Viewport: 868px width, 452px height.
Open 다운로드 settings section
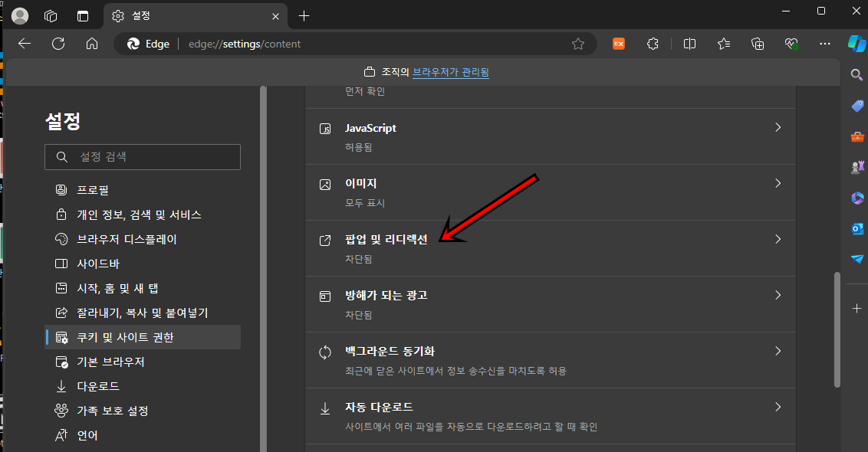(x=143, y=386)
